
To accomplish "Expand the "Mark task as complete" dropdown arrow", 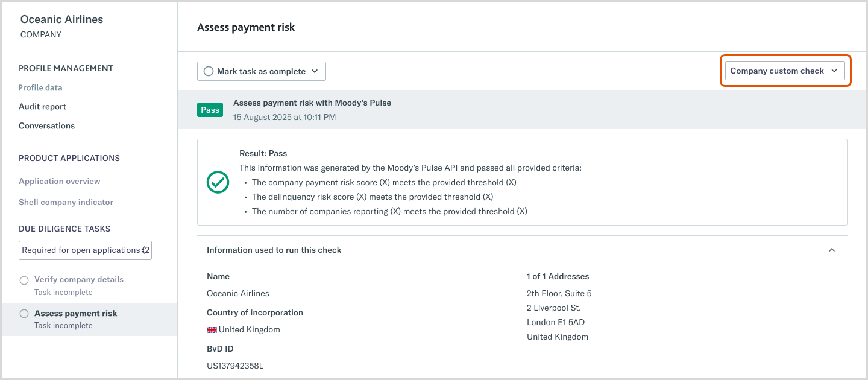I will coord(315,71).
